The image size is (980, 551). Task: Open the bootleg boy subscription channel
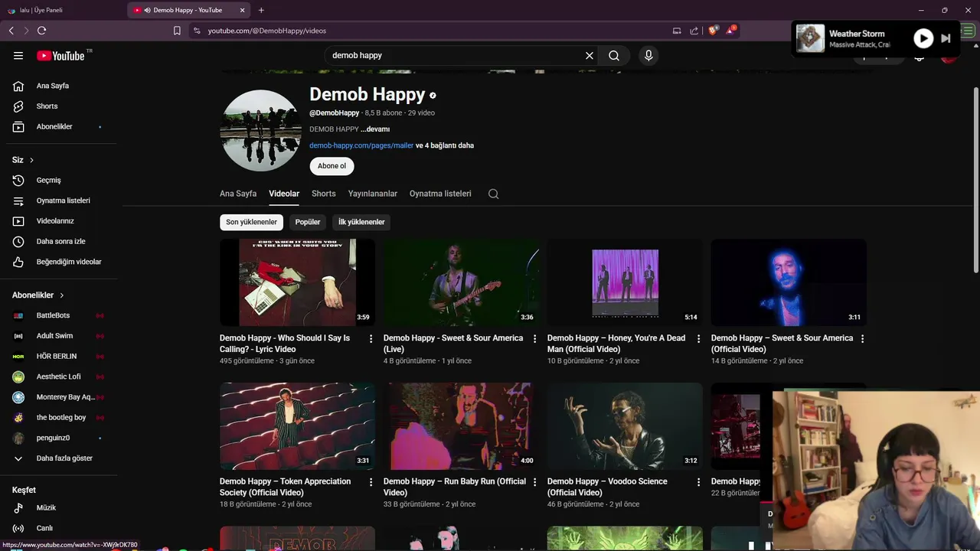61,418
